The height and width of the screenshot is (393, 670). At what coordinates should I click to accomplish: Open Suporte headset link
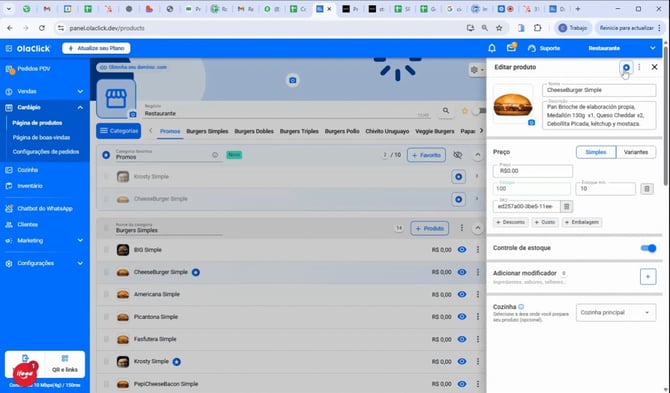tap(544, 48)
